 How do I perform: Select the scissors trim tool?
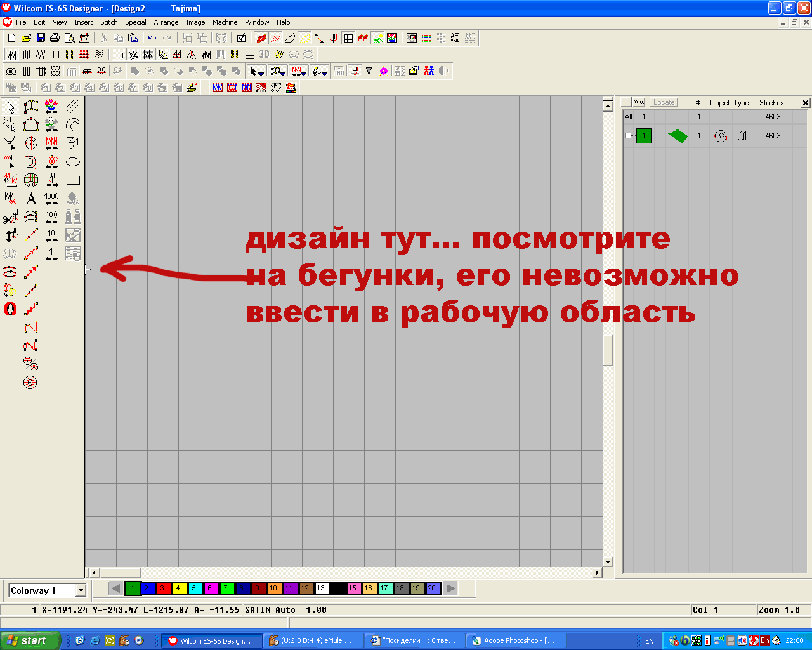coord(10,217)
